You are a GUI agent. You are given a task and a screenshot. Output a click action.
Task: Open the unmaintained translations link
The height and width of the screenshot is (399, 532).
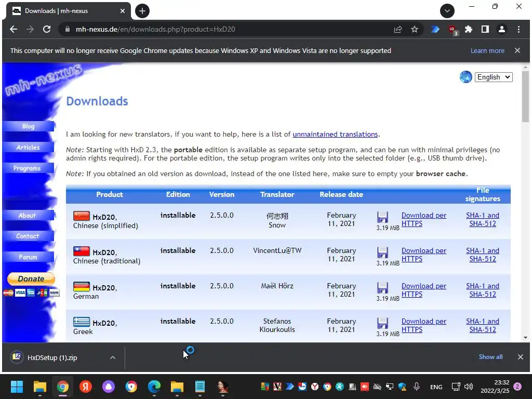[x=335, y=134]
